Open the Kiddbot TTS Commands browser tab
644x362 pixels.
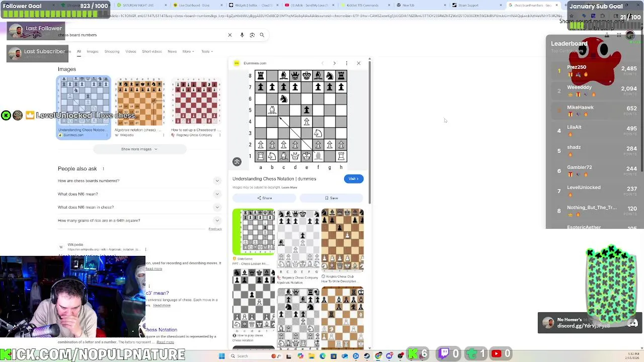[364, 5]
